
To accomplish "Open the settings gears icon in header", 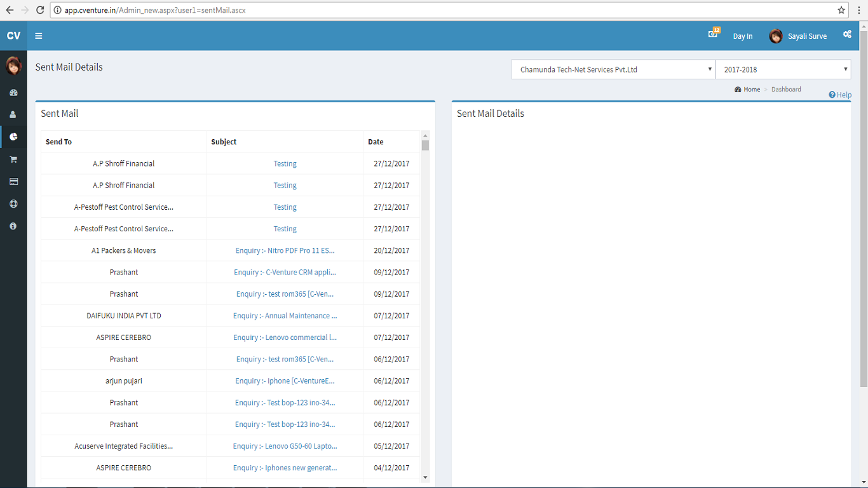I will coord(847,34).
